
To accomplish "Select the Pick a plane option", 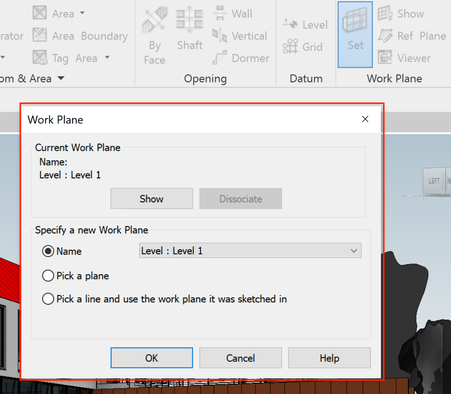I will (x=48, y=276).
